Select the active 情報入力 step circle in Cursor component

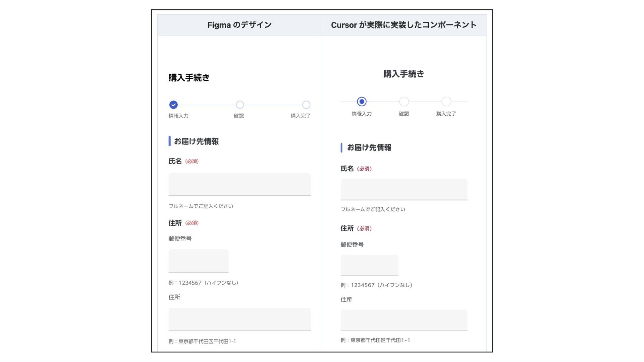click(362, 102)
